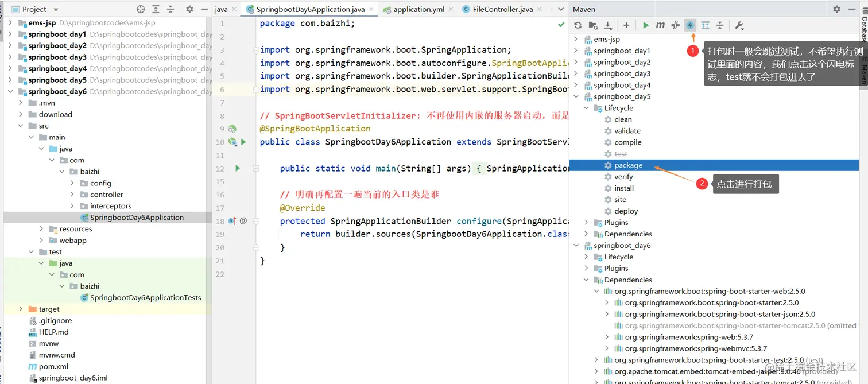Show Maven dependencies diagram icon
The height and width of the screenshot is (384, 868).
pyautogui.click(x=705, y=25)
